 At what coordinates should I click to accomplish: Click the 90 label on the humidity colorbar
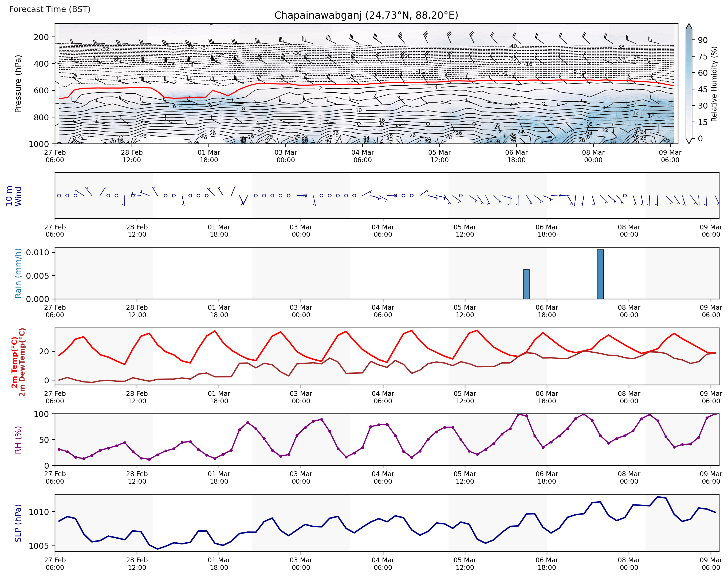(x=703, y=40)
